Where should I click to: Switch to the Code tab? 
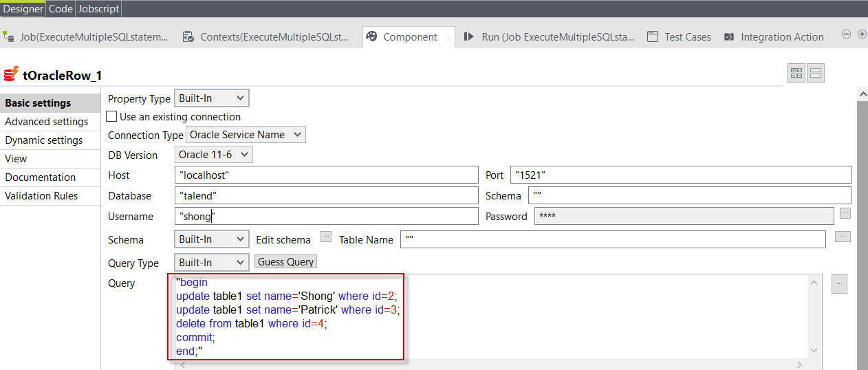point(61,8)
